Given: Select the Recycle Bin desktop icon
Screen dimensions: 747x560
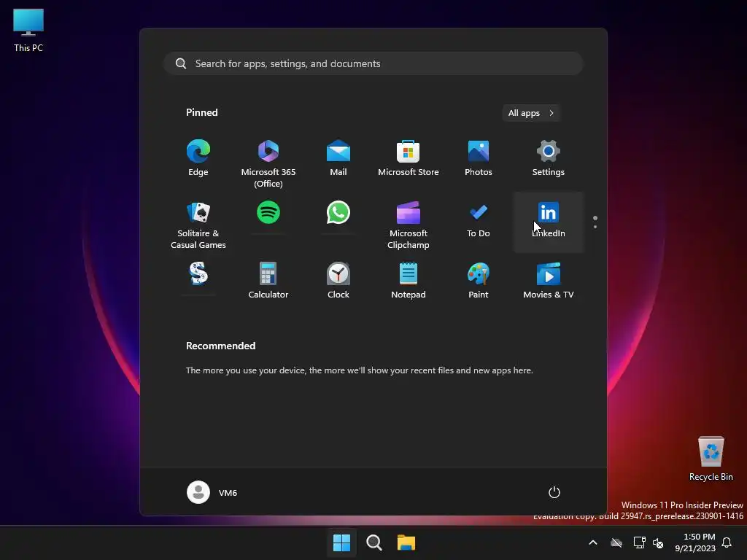Looking at the screenshot, I should coord(711,459).
